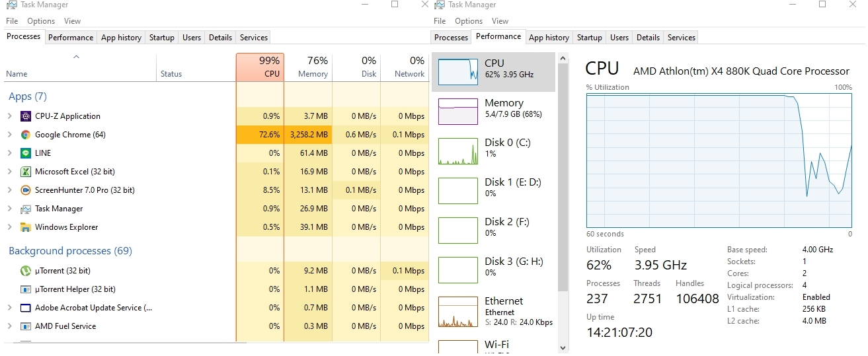Sort processes by Disk column
This screenshot has width=868, height=356.
pyautogui.click(x=356, y=67)
